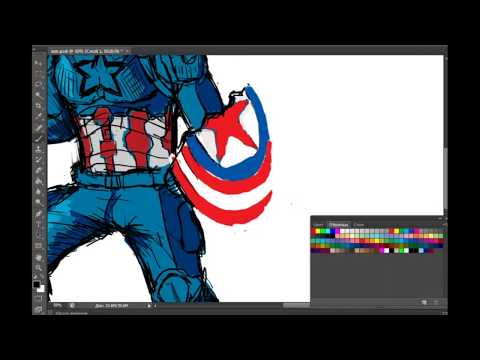Open the Swatches panel options menu
Screen dimensions: 480x360
[x=444, y=225]
